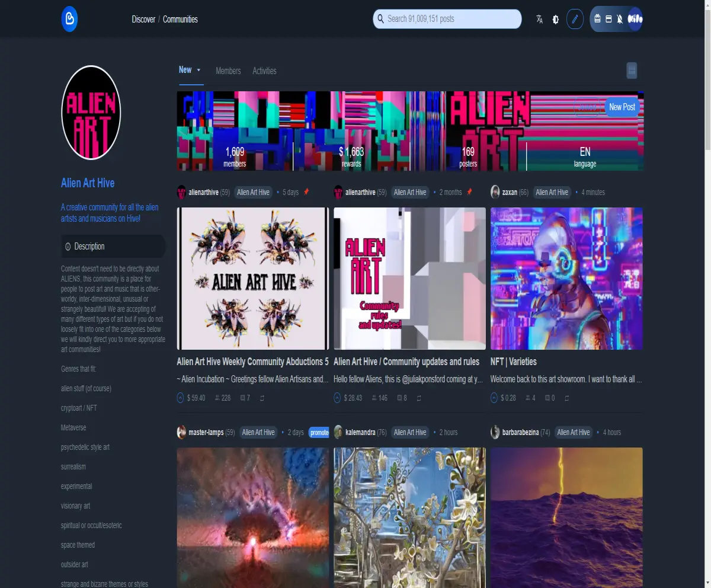Screen dimensions: 711x588
Task: Click the 1,609 members stat
Action: point(235,156)
